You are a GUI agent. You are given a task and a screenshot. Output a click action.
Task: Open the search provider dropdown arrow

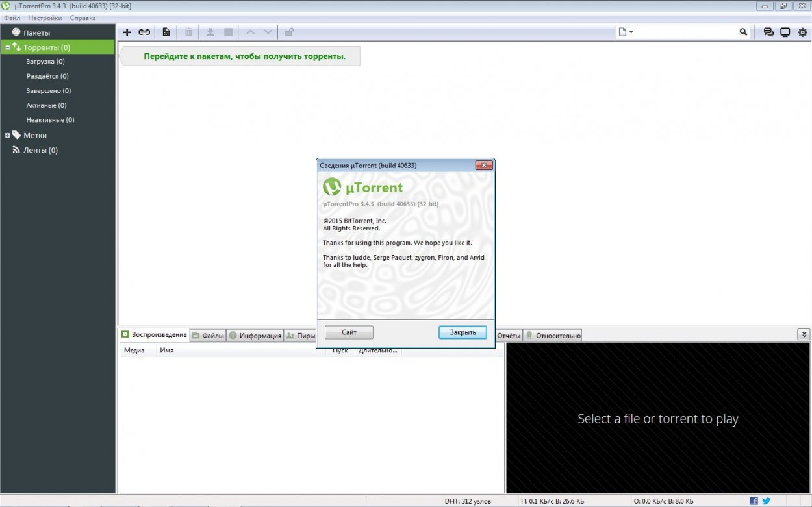(x=631, y=32)
